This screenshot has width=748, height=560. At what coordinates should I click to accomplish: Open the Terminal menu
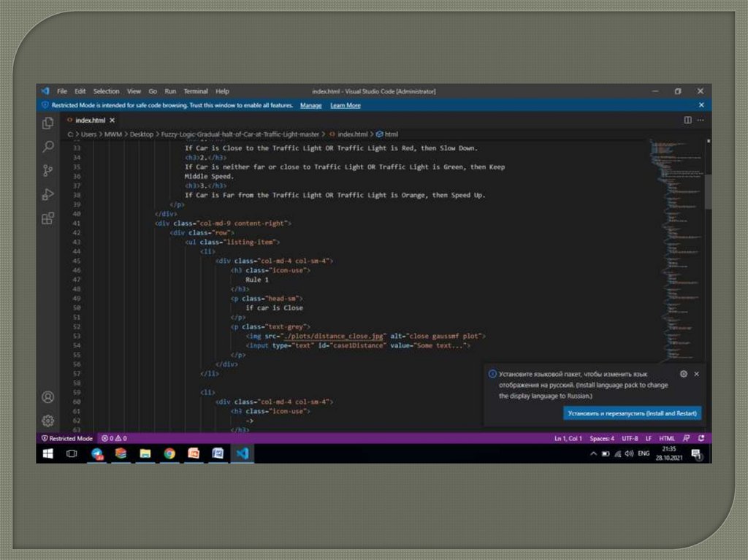click(196, 91)
